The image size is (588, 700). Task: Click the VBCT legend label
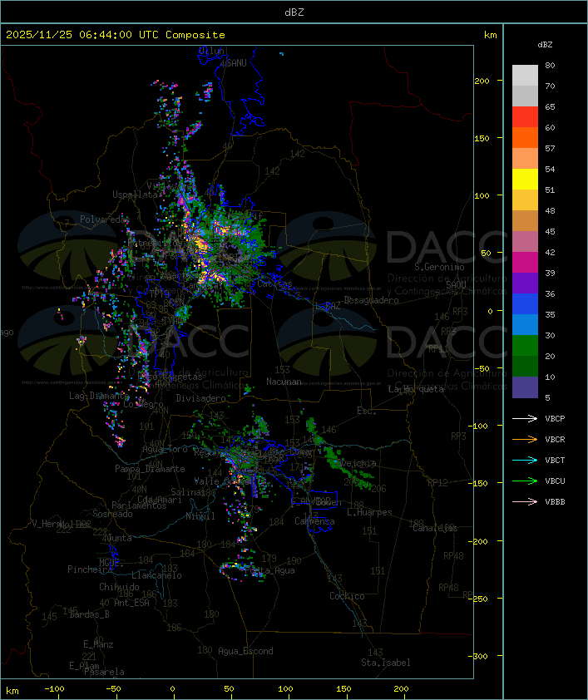tap(555, 460)
